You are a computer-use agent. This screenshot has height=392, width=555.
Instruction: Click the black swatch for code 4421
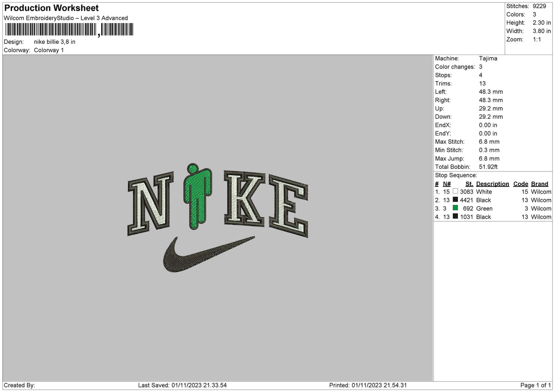(x=456, y=200)
